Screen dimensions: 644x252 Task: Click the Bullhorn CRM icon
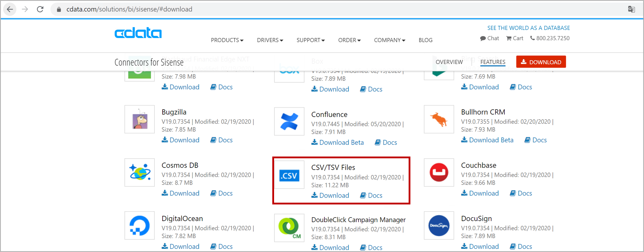(439, 119)
